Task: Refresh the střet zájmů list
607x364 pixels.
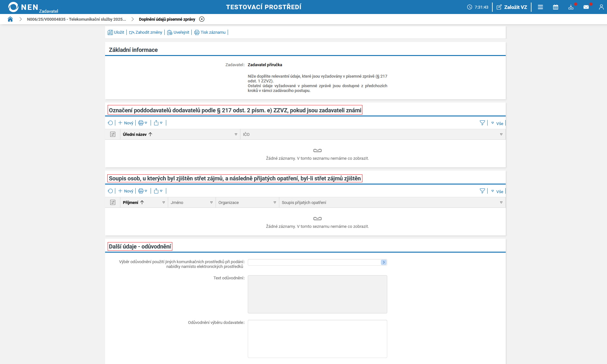Action: coord(111,191)
